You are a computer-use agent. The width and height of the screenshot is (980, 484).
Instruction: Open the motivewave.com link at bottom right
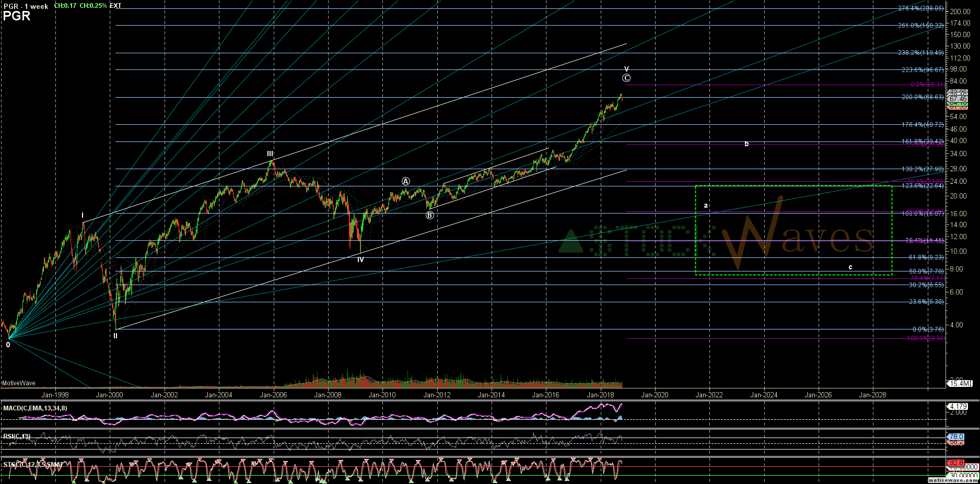click(953, 480)
